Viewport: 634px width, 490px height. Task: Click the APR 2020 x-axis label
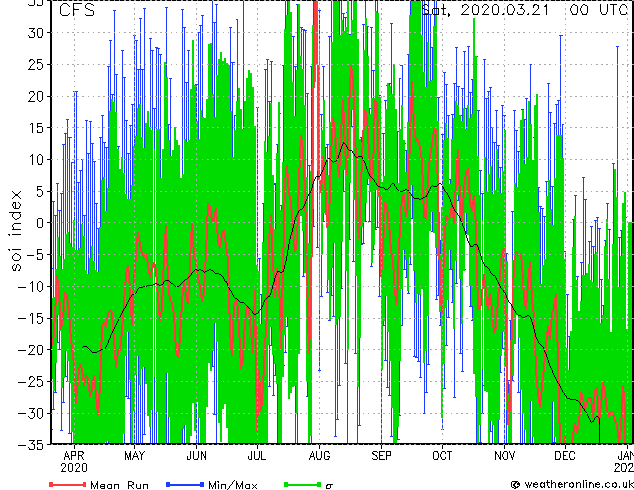coord(74,462)
